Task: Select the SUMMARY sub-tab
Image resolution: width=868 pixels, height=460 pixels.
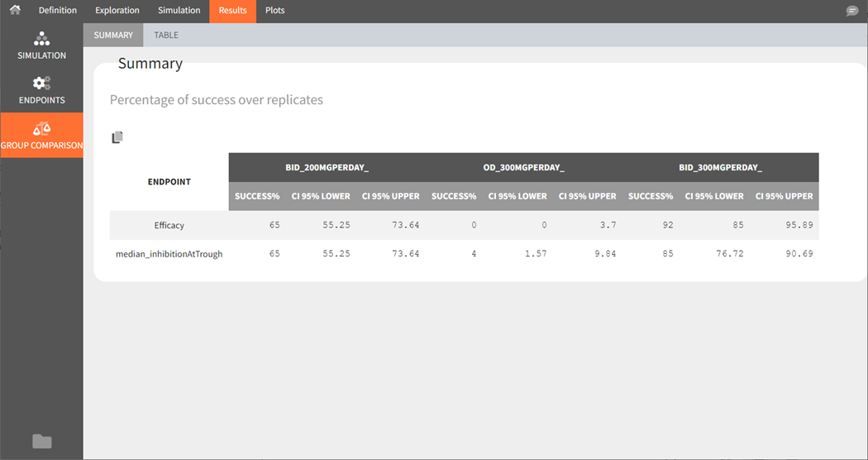Action: pos(113,36)
